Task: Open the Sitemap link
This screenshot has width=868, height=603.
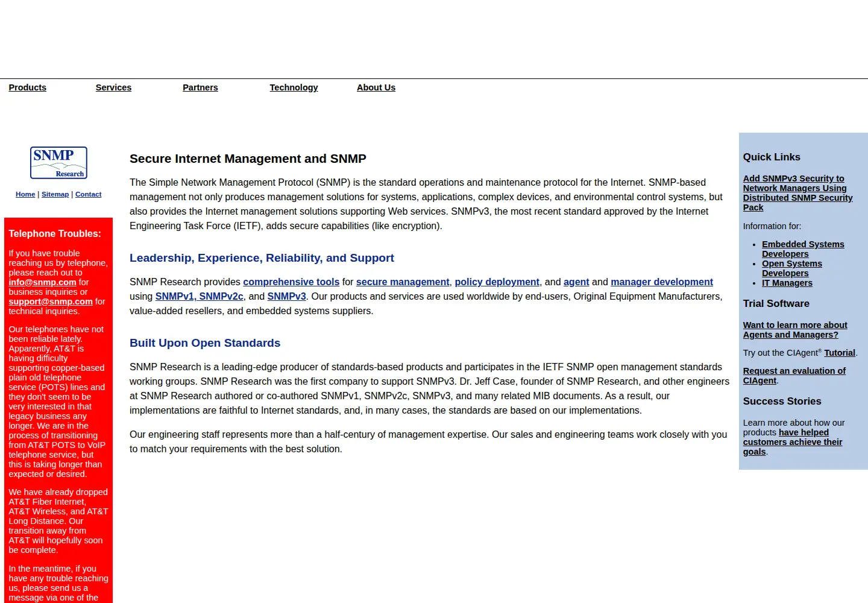Action: click(x=55, y=194)
